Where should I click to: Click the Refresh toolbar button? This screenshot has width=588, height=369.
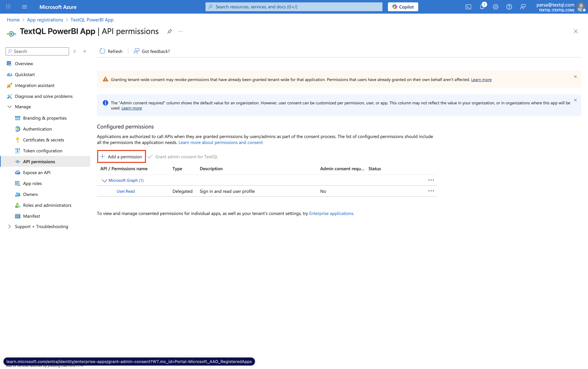tap(111, 51)
